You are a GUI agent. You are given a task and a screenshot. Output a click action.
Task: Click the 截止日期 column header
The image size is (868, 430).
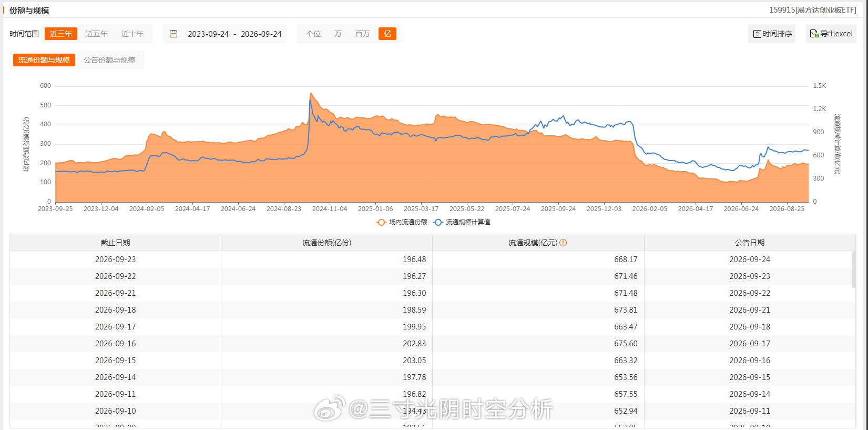point(116,243)
